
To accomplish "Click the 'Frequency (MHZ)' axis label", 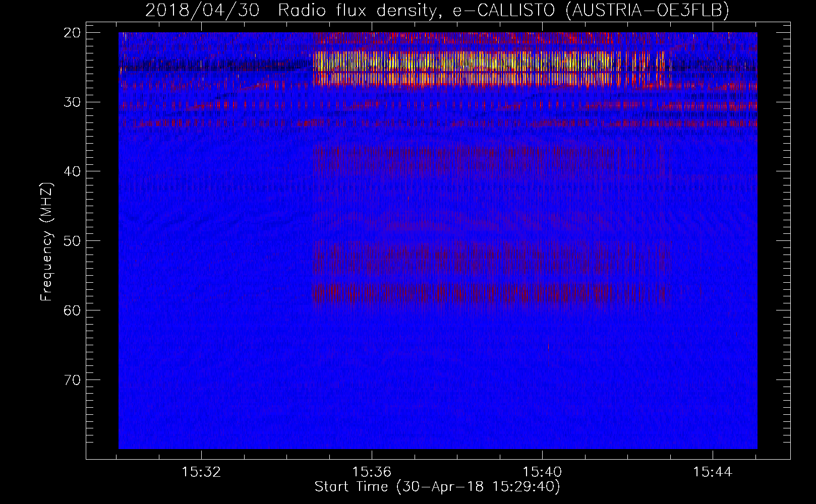I will pyautogui.click(x=46, y=242).
